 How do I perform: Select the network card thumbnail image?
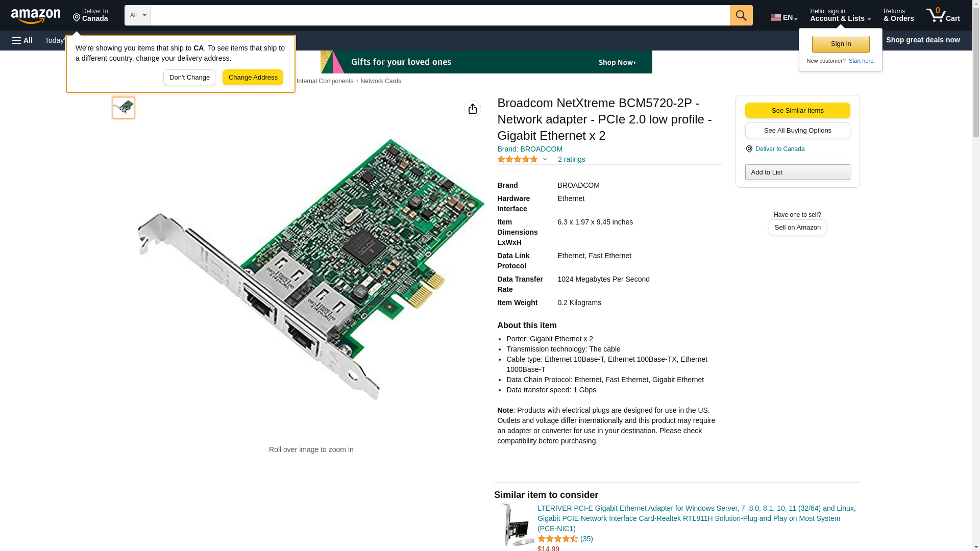[x=124, y=108]
